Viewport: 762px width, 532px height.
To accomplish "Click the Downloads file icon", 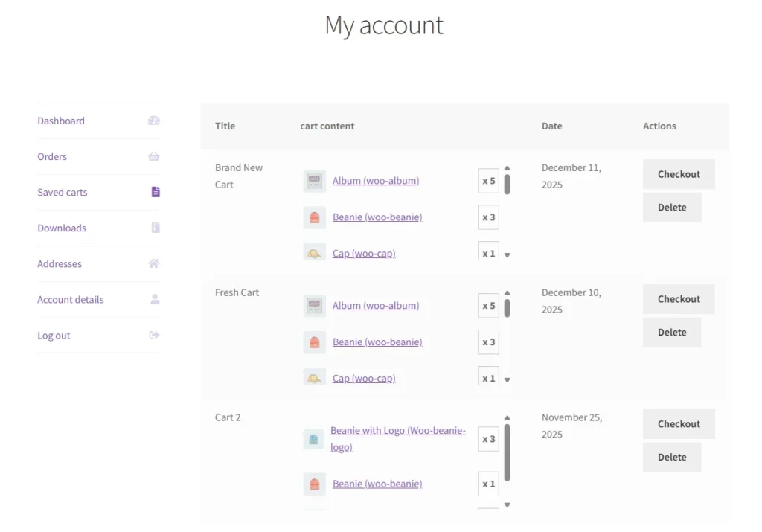I will coord(153,228).
